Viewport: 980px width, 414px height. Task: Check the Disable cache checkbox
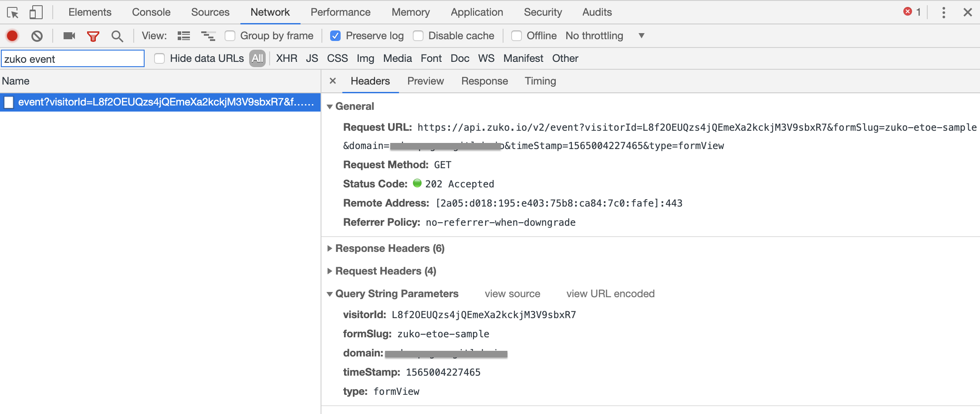pyautogui.click(x=418, y=36)
